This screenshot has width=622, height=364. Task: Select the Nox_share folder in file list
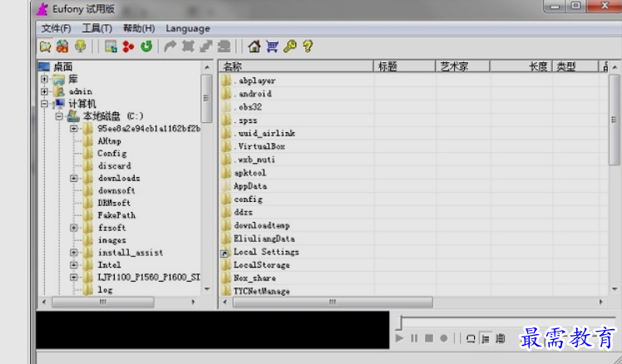254,278
